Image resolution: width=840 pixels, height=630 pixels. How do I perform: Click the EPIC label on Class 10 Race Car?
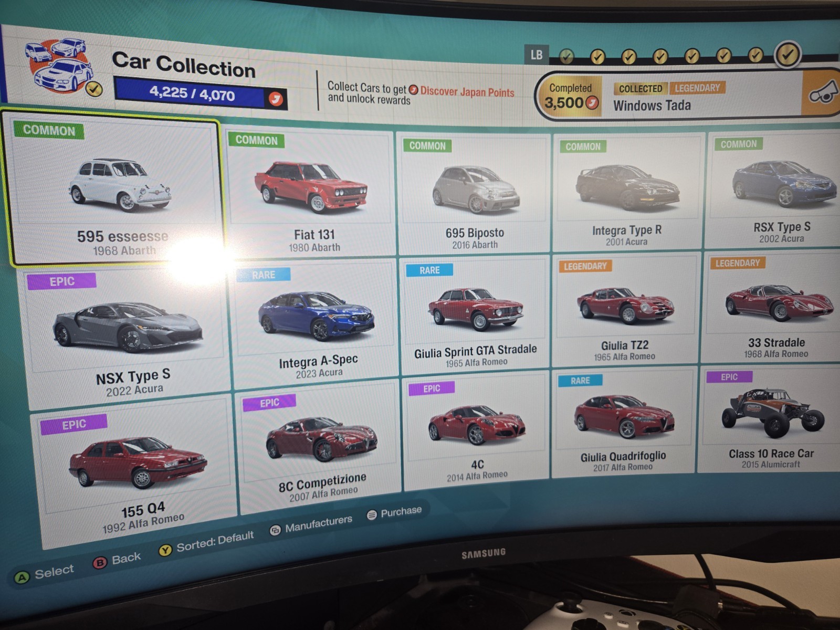point(729,377)
